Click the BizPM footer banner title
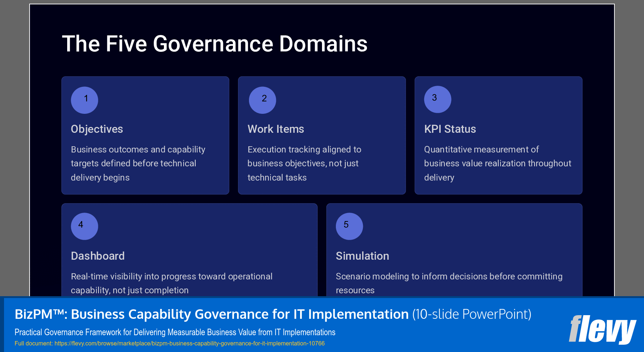Screen dimensions: 644x352 [211, 314]
